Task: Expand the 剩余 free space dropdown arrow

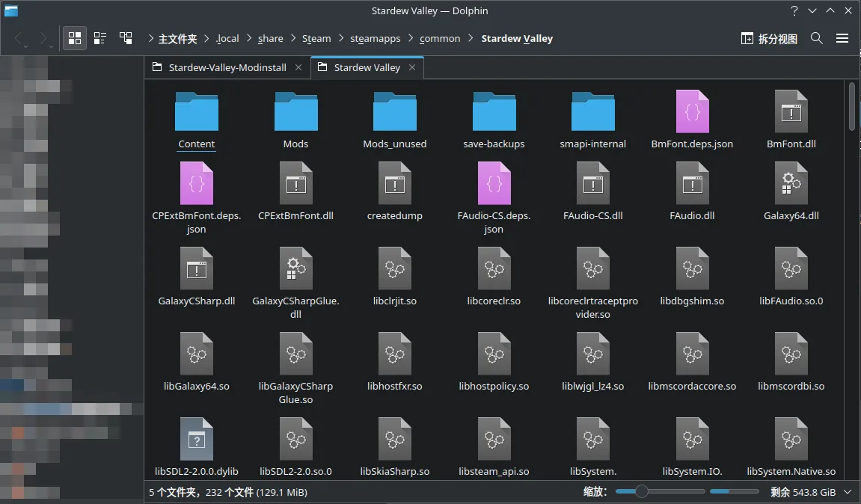Action: [848, 492]
